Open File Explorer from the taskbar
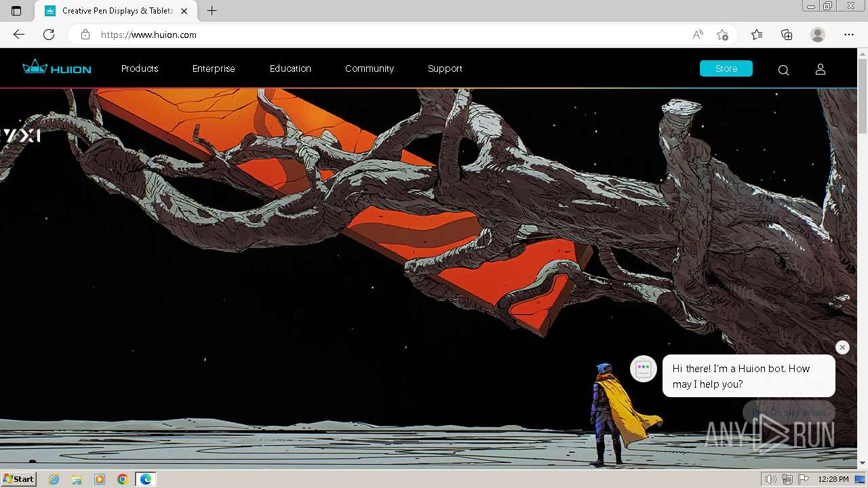This screenshot has width=868, height=488. (77, 479)
